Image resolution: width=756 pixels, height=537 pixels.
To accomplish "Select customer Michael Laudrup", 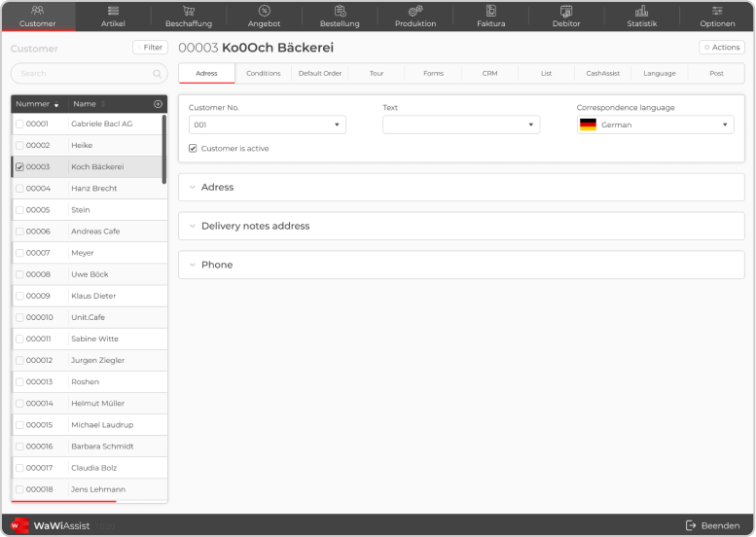I will 102,425.
